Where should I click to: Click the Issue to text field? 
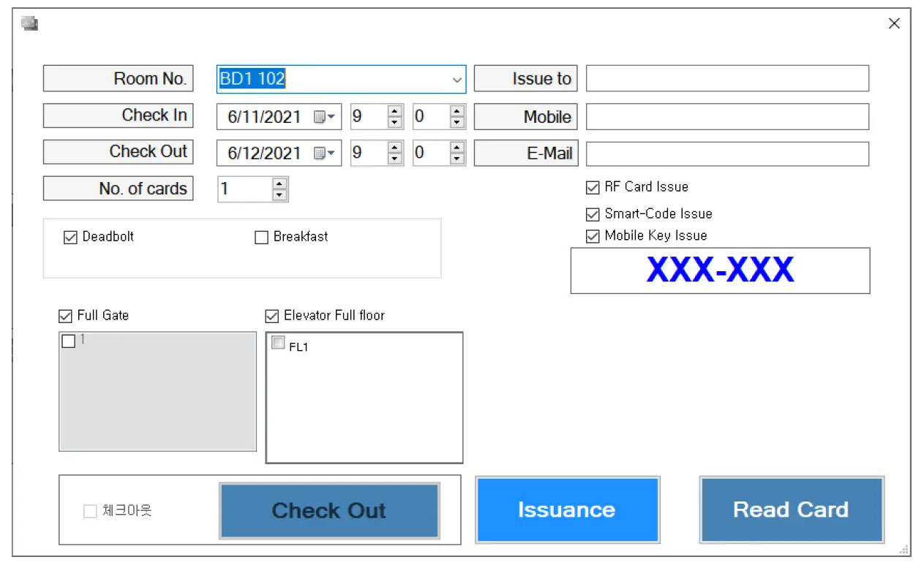pos(727,78)
